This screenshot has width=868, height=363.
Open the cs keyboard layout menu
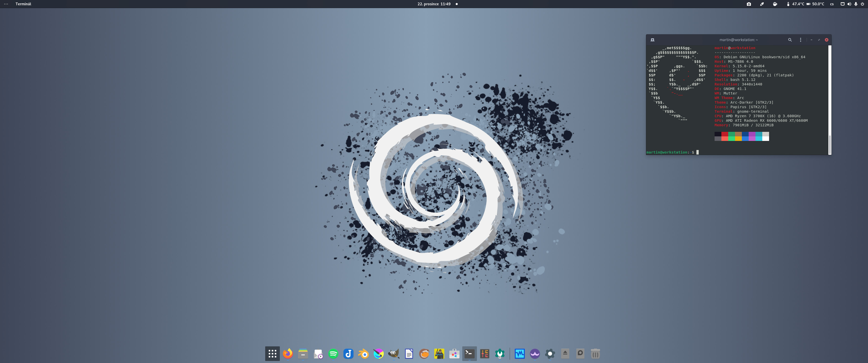coord(832,4)
